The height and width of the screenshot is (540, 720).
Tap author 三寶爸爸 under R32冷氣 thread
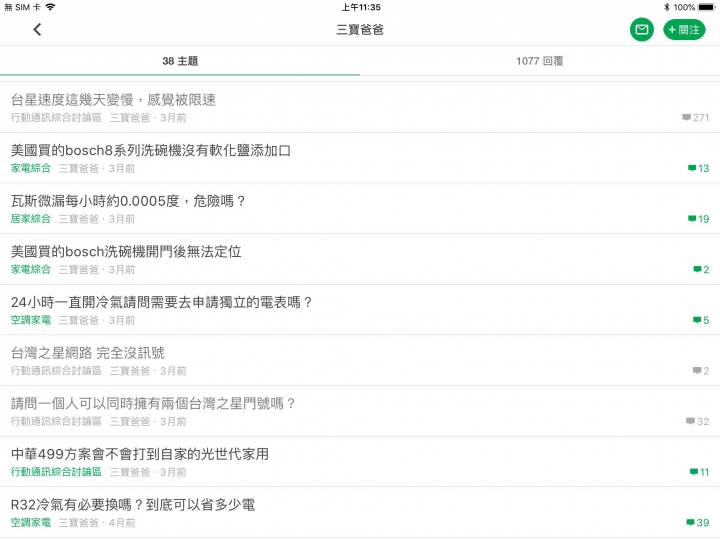pos(79,523)
